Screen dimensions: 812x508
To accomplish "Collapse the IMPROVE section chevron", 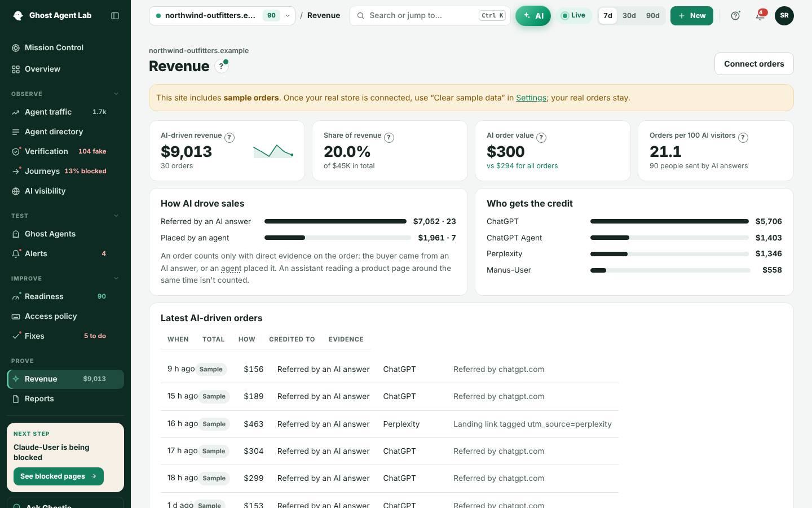I will click(x=116, y=278).
